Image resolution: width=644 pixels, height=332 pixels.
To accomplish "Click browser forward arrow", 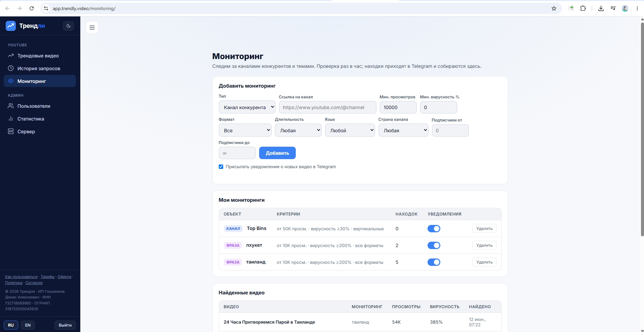I will [x=19, y=8].
